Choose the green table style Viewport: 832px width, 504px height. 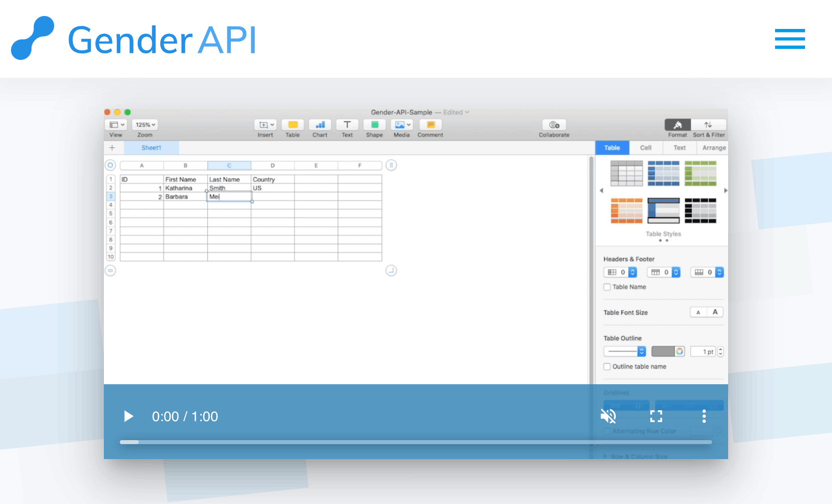701,173
